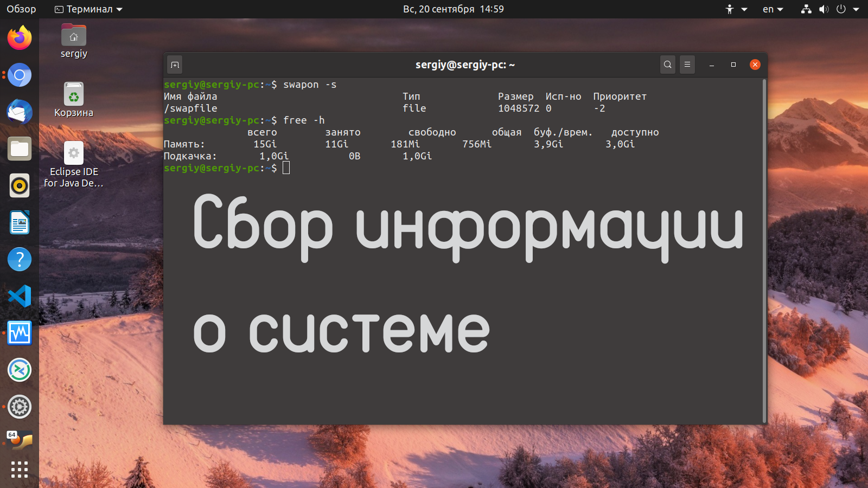Open accessibility menu in top bar

736,9
